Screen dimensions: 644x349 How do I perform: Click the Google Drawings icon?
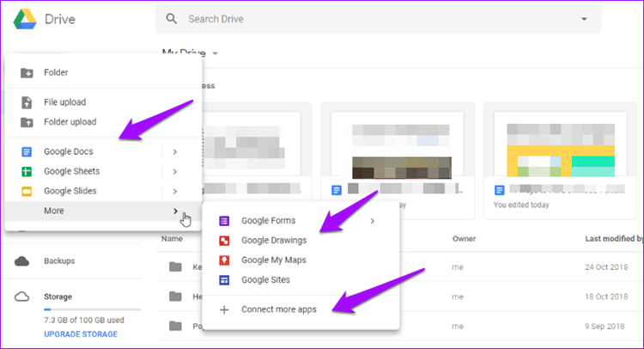(224, 241)
